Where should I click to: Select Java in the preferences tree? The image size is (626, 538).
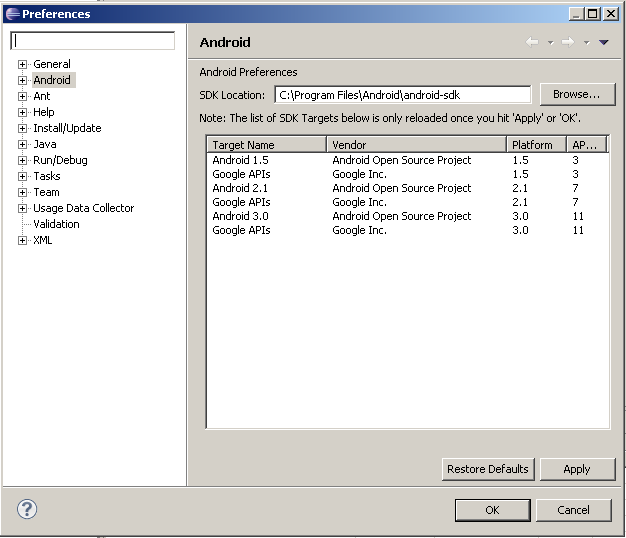coord(45,144)
